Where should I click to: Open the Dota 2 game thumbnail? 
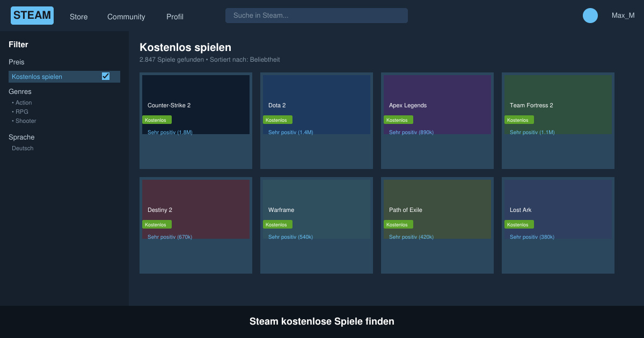coord(317,105)
